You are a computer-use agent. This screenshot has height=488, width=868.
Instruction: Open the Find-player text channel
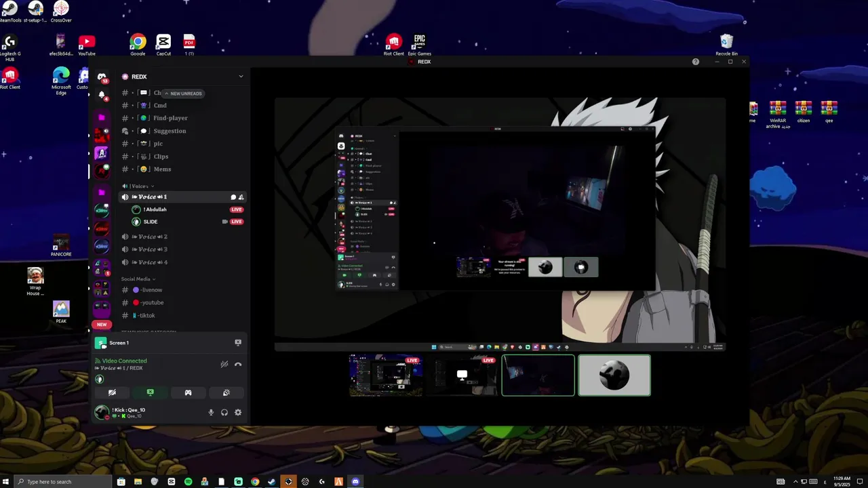tap(183, 118)
